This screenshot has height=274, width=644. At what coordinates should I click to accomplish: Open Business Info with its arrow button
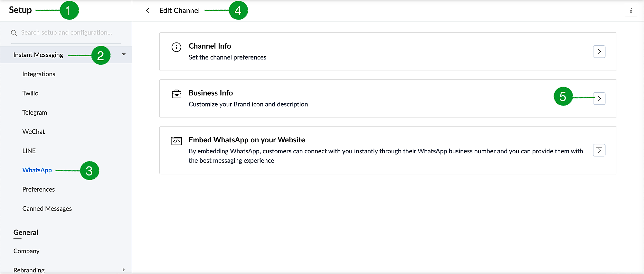point(599,99)
